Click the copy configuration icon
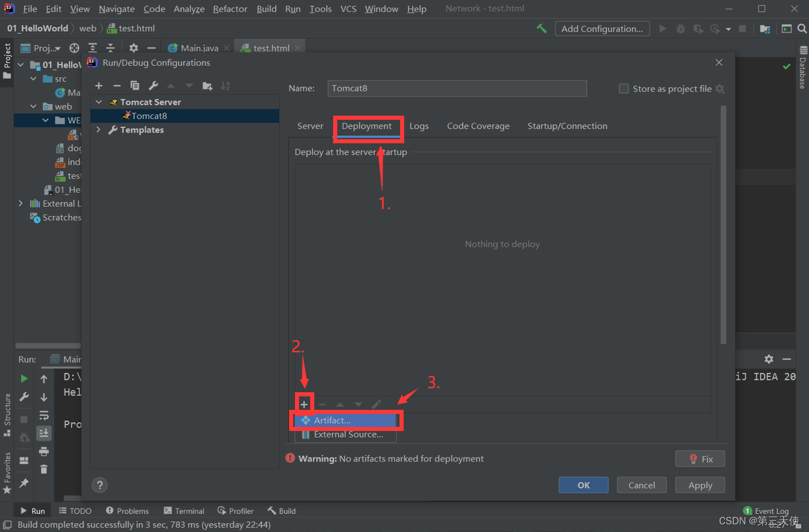Image resolution: width=809 pixels, height=532 pixels. click(135, 86)
